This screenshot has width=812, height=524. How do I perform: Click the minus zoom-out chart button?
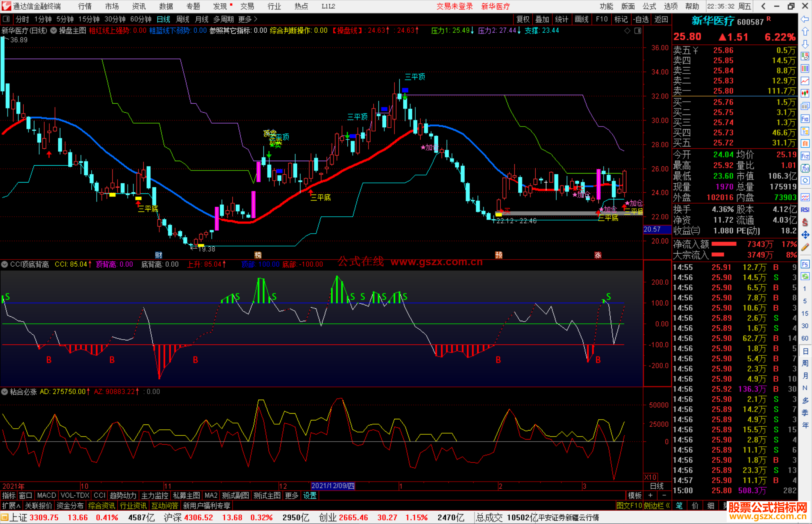pos(664,495)
